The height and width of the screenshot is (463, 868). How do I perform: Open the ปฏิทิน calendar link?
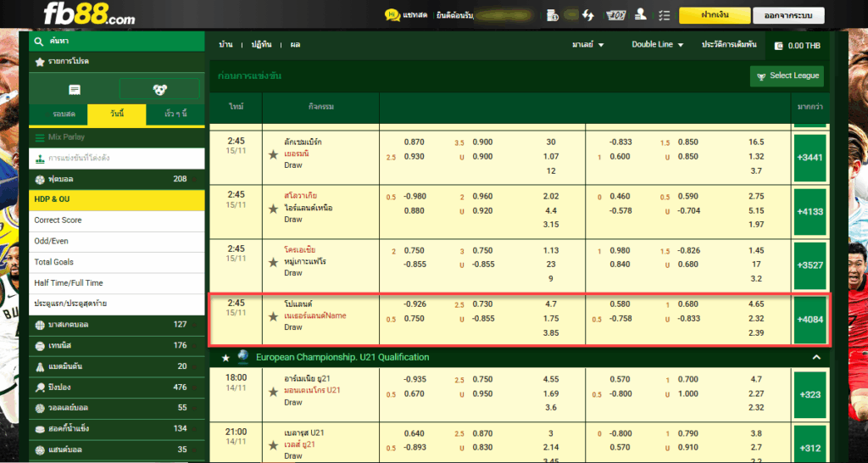(261, 45)
